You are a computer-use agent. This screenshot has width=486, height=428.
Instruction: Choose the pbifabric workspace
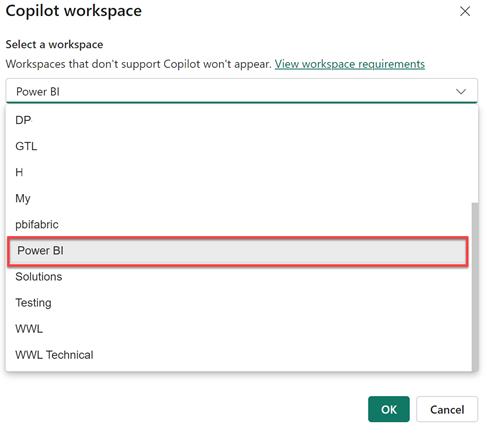click(x=239, y=224)
